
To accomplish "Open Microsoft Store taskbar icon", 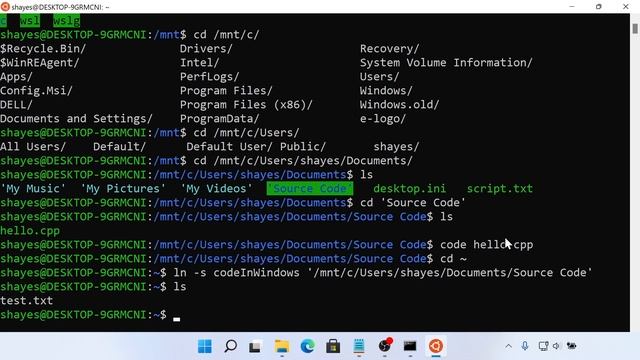I will [x=333, y=346].
